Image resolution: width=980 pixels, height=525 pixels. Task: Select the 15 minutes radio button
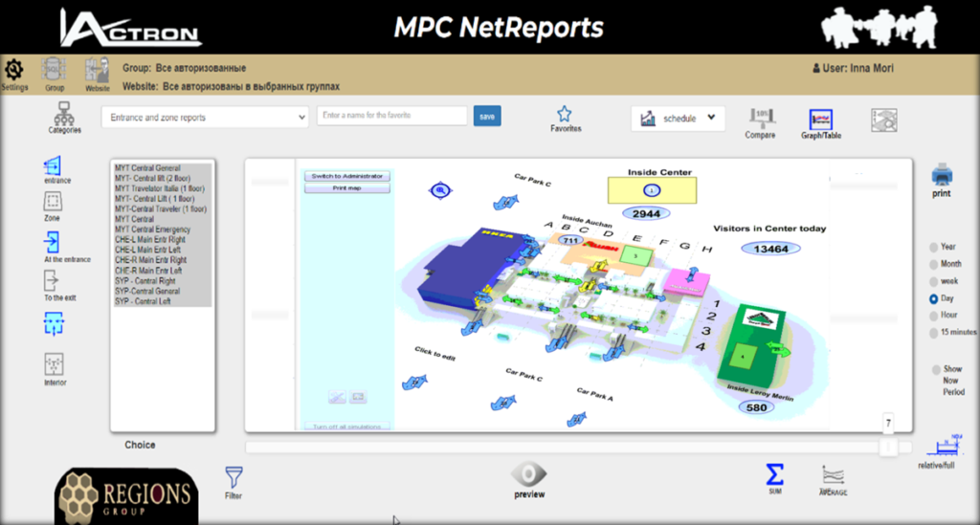[934, 333]
